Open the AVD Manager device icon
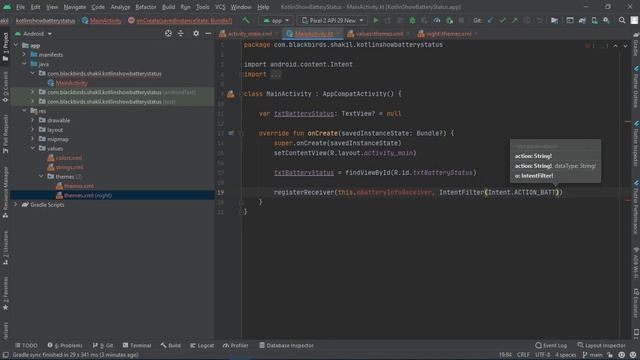640x360 pixels. tap(594, 20)
